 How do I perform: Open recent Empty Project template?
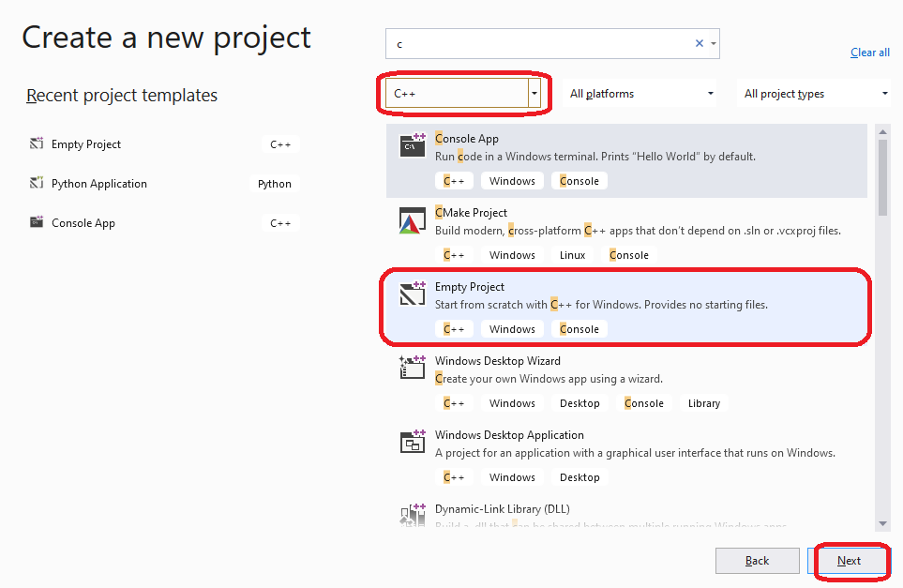coord(164,144)
